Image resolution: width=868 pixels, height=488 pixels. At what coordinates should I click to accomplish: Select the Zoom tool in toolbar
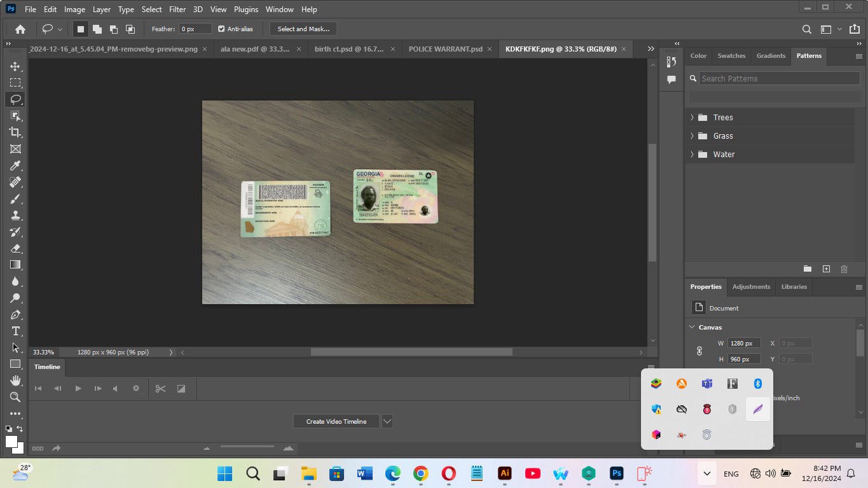pyautogui.click(x=15, y=397)
